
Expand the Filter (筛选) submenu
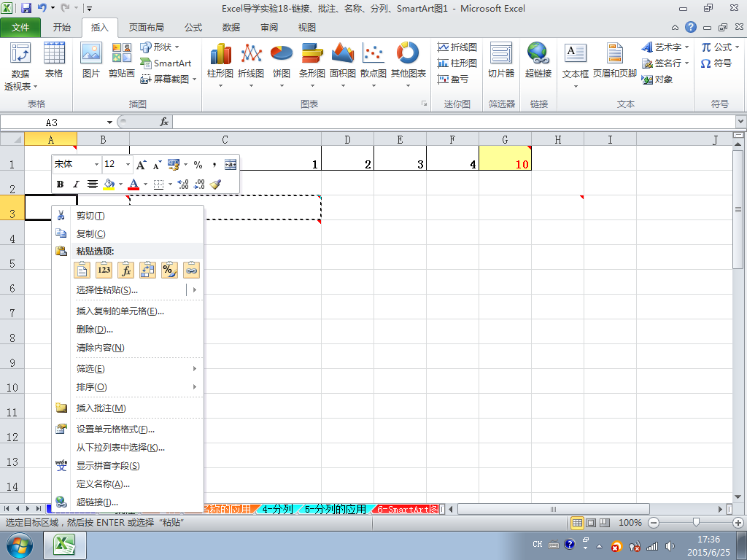pyautogui.click(x=194, y=368)
